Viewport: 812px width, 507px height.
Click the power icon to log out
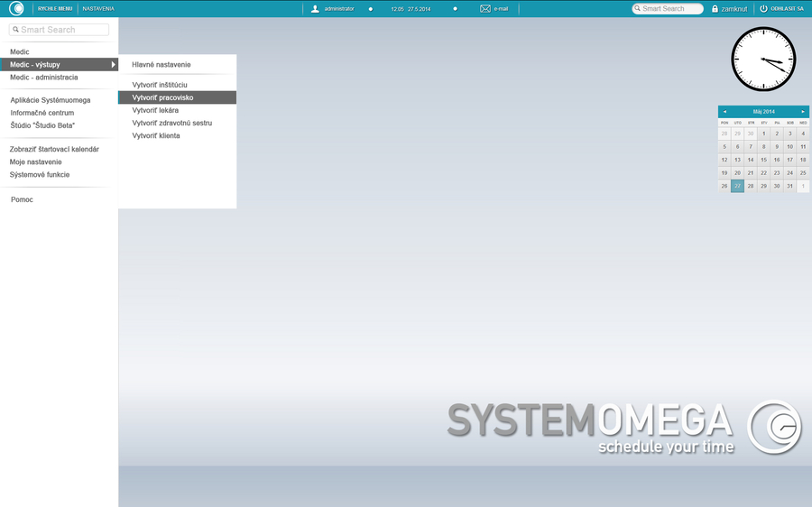(763, 8)
